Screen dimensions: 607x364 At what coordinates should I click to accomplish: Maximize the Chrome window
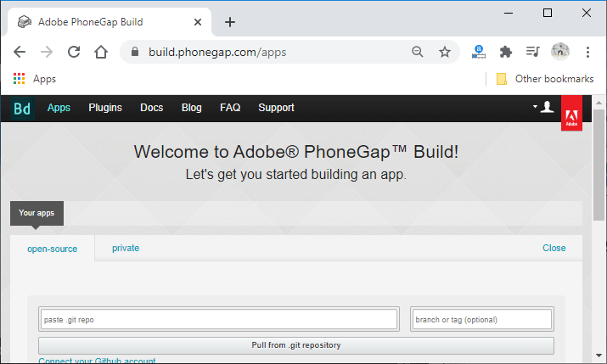(548, 14)
